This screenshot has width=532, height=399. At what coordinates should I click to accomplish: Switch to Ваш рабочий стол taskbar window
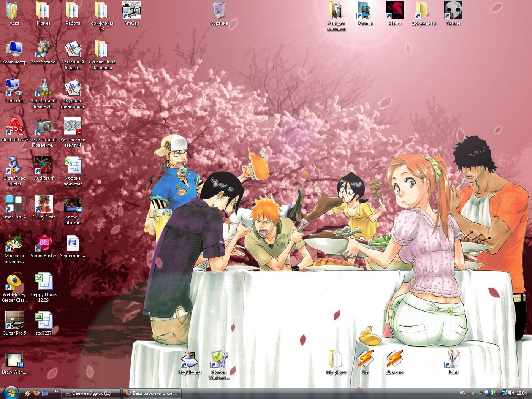click(152, 393)
